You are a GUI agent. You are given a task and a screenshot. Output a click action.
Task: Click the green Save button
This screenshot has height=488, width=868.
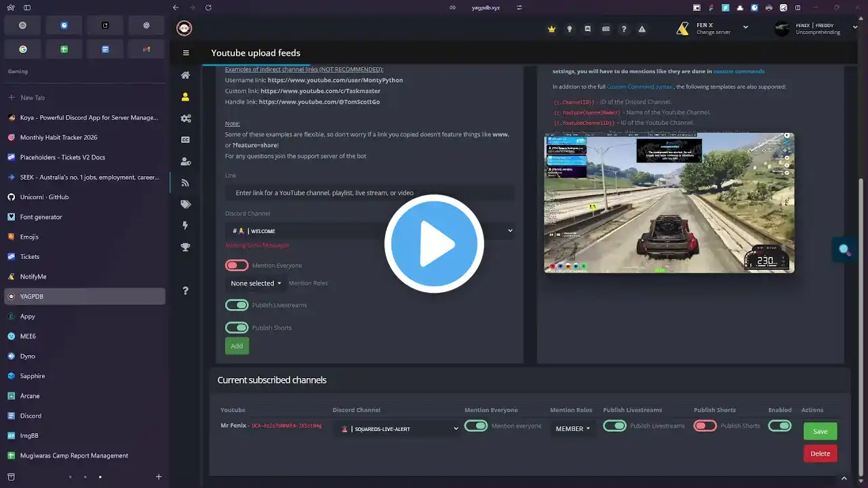[x=820, y=431]
